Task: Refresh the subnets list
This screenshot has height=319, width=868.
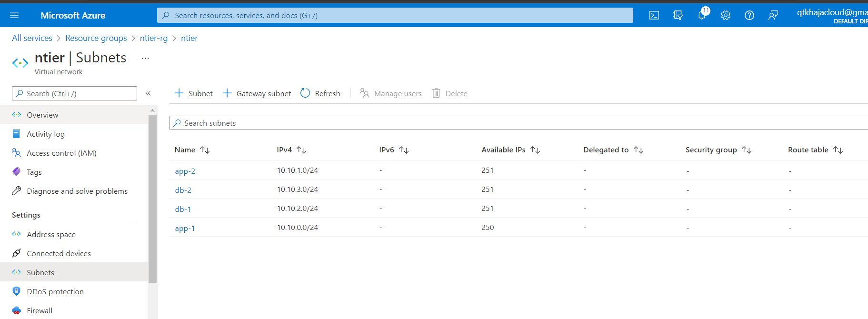Action: 320,93
